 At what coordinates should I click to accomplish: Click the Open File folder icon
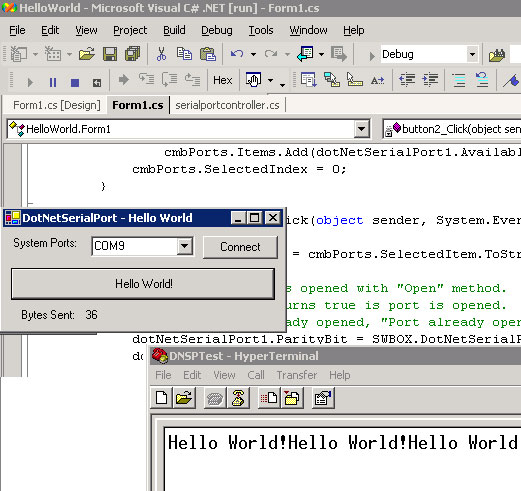[87, 54]
